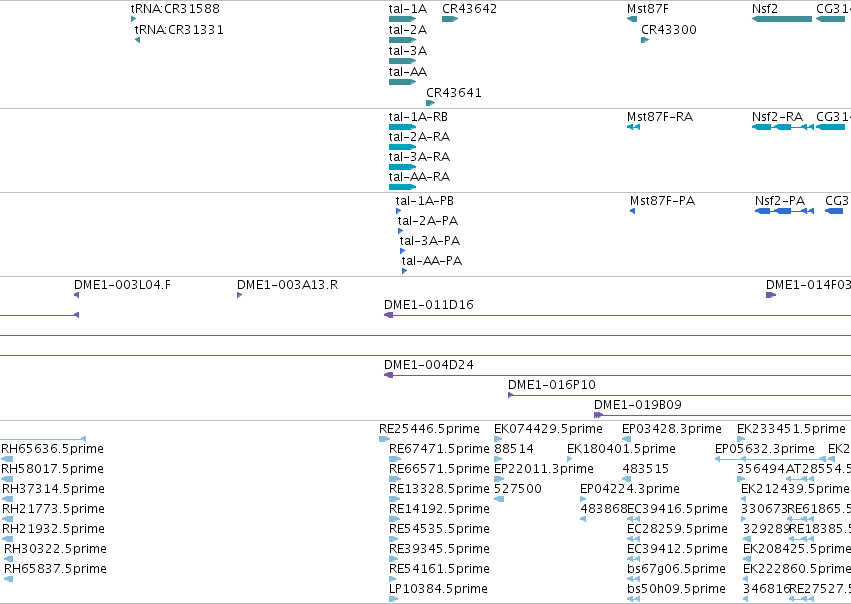Click the tal-1A gene feature
This screenshot has width=851, height=604.
pos(402,19)
